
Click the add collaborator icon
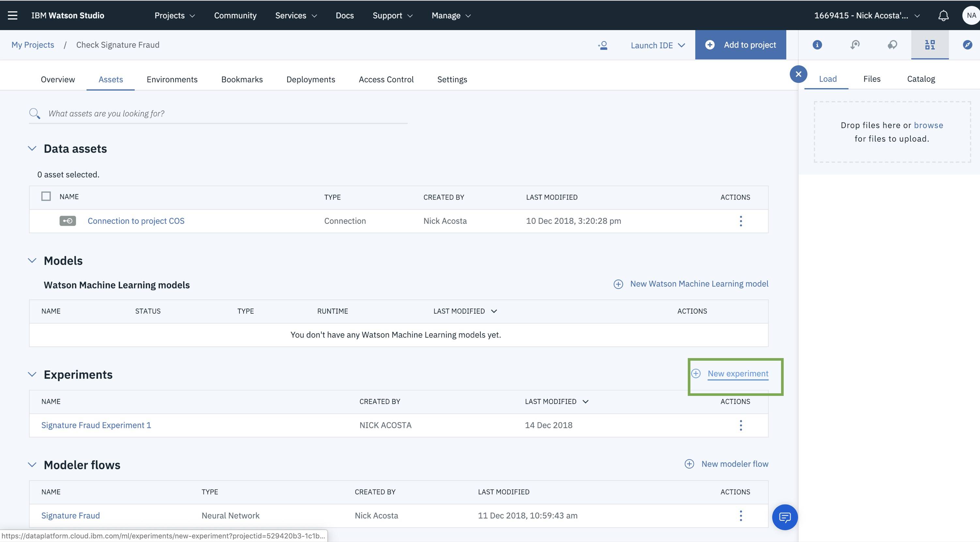pos(603,45)
